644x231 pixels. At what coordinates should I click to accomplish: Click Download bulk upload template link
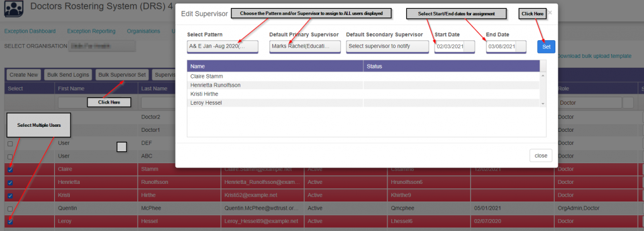pyautogui.click(x=594, y=56)
